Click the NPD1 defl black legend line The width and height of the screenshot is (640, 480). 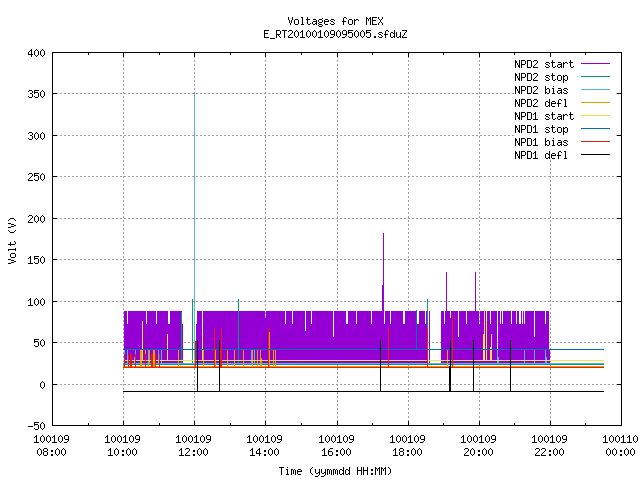click(595, 155)
